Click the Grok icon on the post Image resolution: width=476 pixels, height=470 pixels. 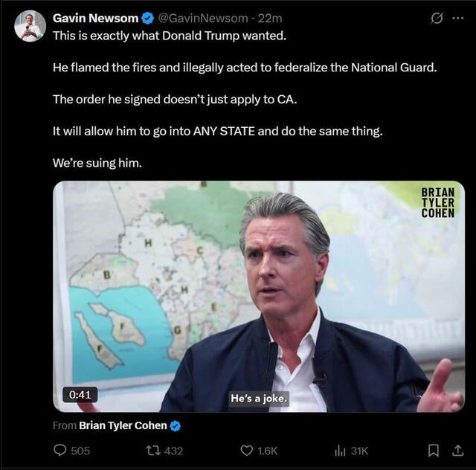click(x=437, y=18)
